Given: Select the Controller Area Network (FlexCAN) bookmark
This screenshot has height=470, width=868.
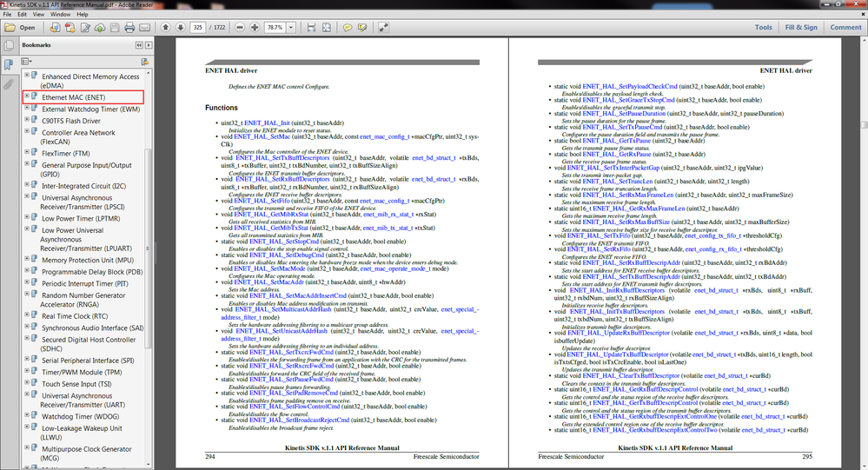Looking at the screenshot, I should click(x=77, y=136).
